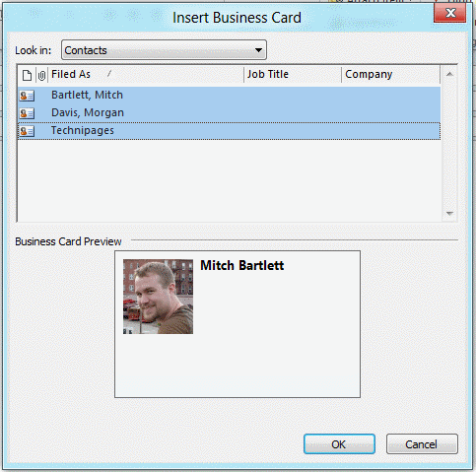The image size is (476, 472).
Task: Sort contacts by Job Title column
Action: (293, 74)
